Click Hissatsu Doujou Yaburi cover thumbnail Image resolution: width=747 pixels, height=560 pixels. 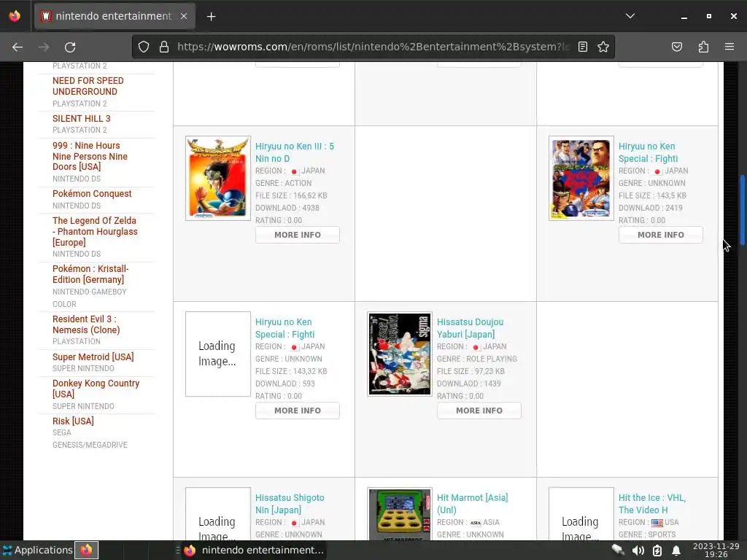(x=400, y=354)
